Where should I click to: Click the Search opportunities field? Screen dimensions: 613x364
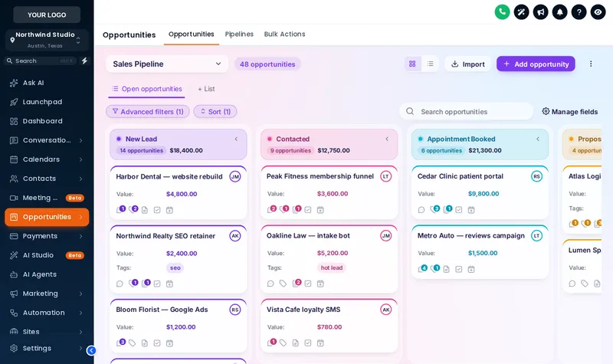pyautogui.click(x=467, y=112)
